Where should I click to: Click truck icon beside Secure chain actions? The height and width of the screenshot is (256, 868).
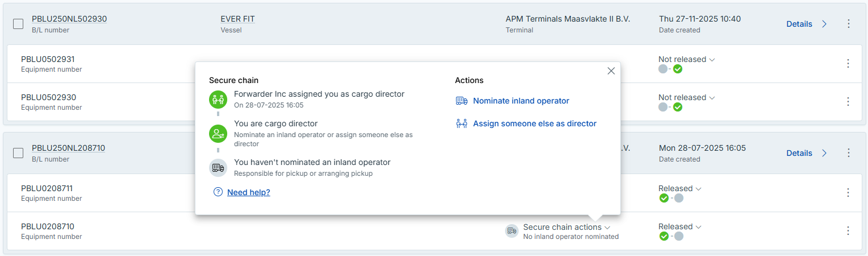point(512,231)
